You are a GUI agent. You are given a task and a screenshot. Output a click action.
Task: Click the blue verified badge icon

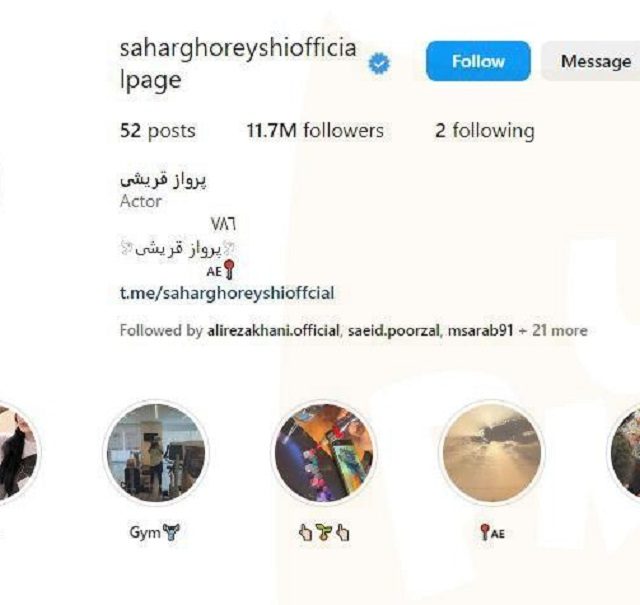point(379,64)
